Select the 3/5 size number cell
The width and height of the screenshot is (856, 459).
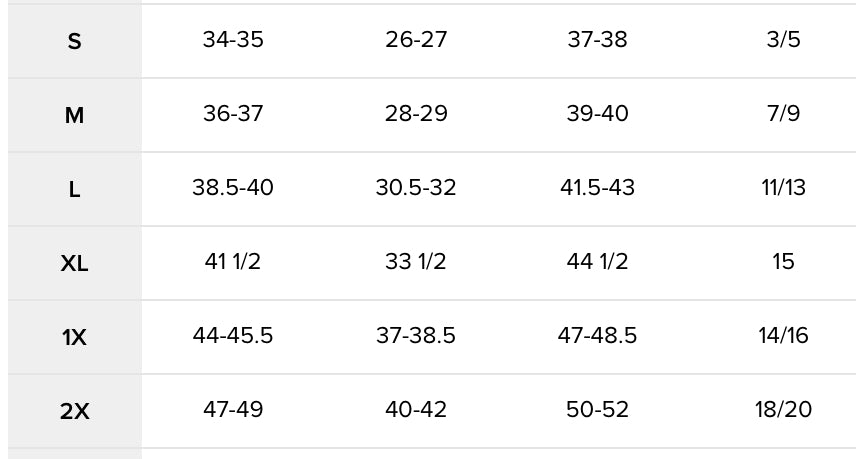tap(783, 40)
